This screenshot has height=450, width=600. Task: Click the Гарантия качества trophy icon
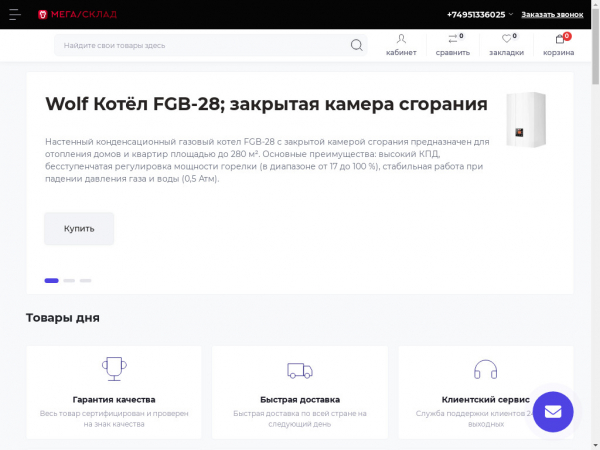pyautogui.click(x=114, y=369)
